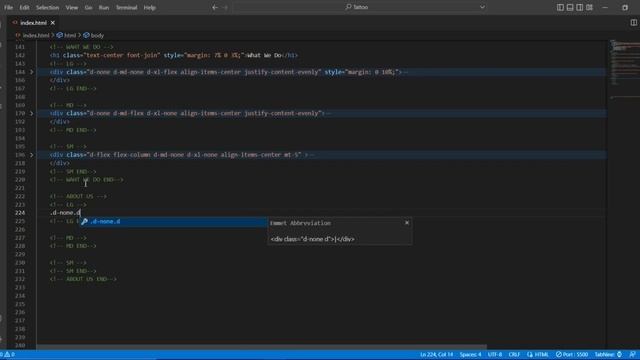The width and height of the screenshot is (640, 360).
Task: Open the File menu
Action: pos(9,7)
